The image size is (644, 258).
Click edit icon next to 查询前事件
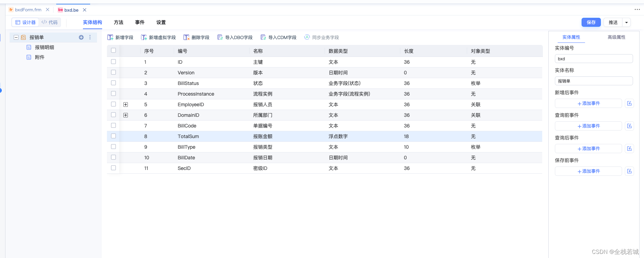coord(629,126)
